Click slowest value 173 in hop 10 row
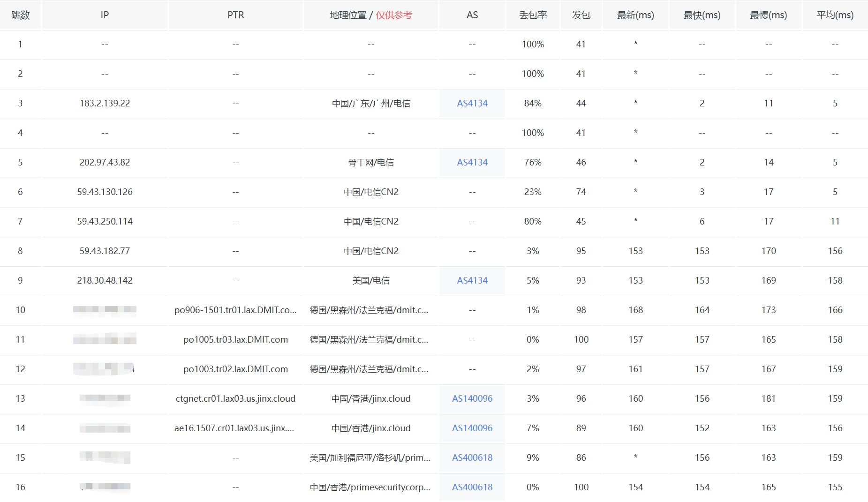Viewport: 868px width, 502px height. click(x=769, y=310)
